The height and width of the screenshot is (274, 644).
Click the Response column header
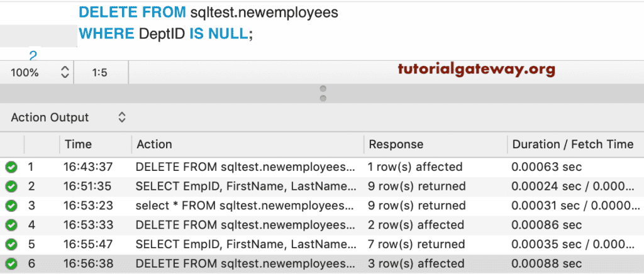pyautogui.click(x=396, y=145)
